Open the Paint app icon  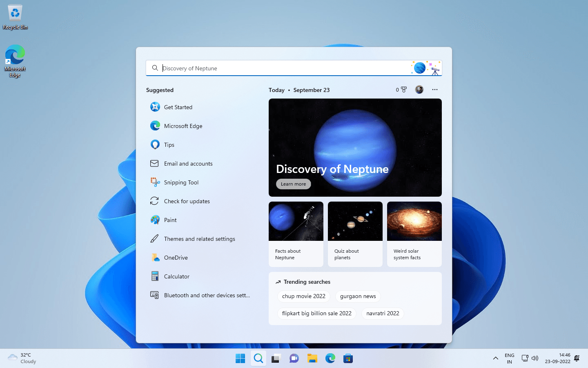(x=155, y=220)
